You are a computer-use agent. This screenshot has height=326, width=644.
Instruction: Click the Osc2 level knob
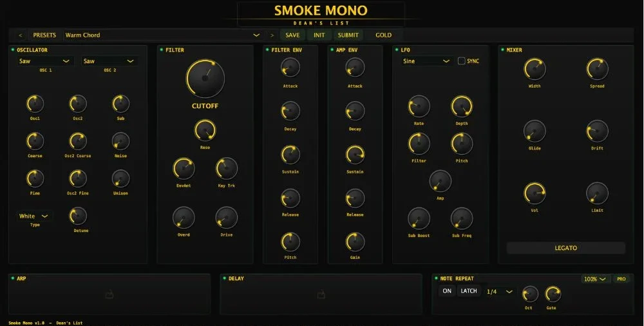[x=78, y=104]
